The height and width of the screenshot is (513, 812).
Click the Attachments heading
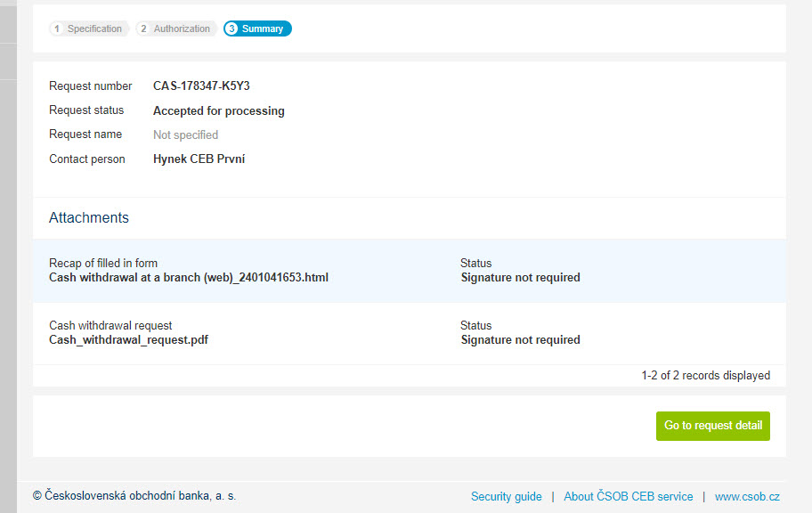click(x=88, y=217)
